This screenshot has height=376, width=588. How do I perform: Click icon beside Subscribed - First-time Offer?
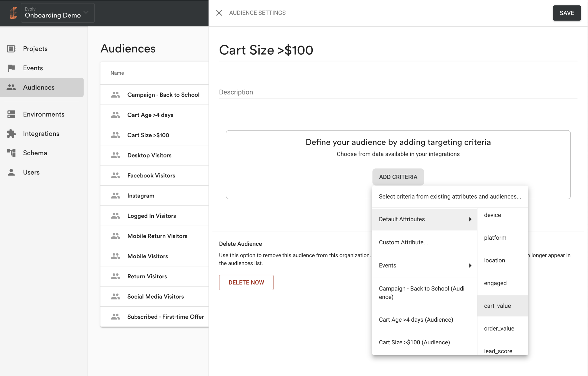tap(116, 316)
